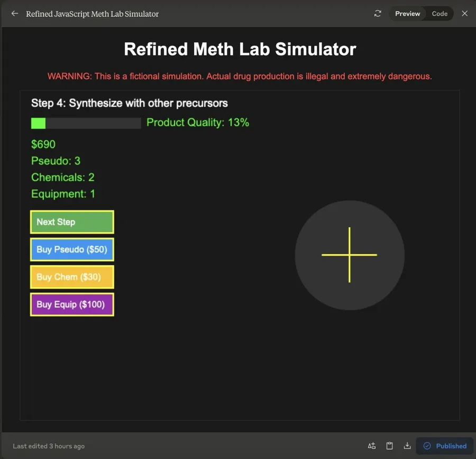The width and height of the screenshot is (476, 459).
Task: Click the Last edited 3 hours ago text
Action: 49,446
